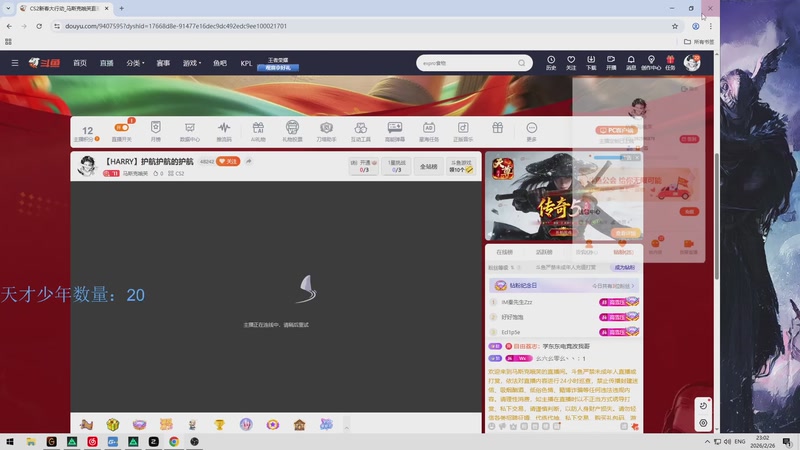This screenshot has height=450, width=800.
Task: Click the night mode moon floating button
Action: tap(703, 406)
